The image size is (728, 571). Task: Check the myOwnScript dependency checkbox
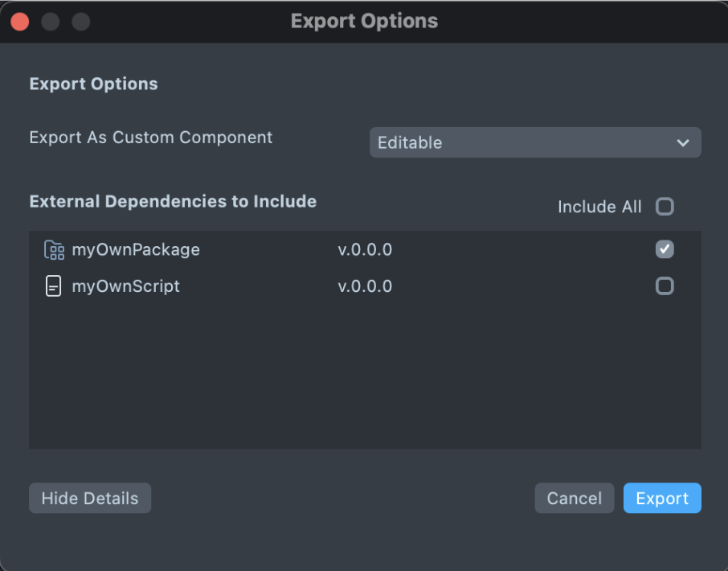[x=665, y=285]
